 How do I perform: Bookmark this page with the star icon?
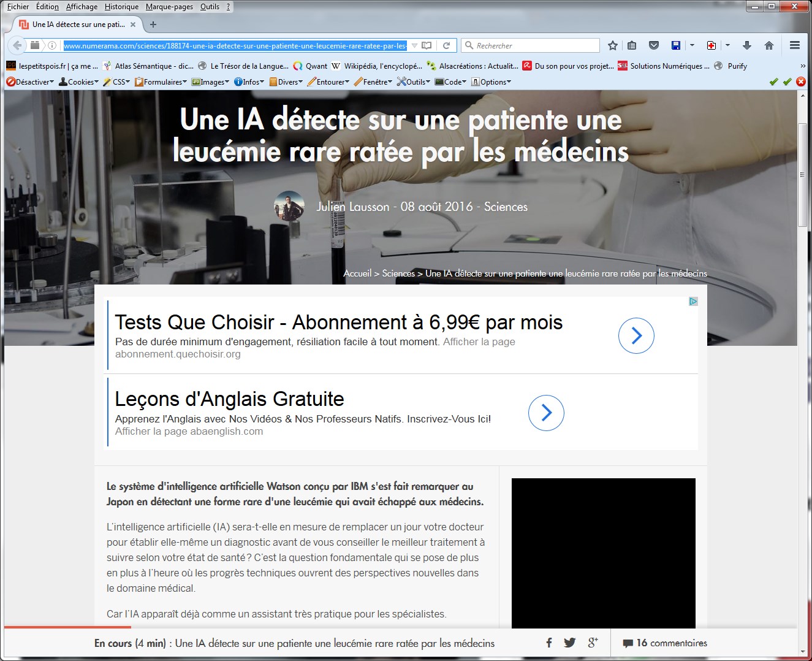[612, 45]
